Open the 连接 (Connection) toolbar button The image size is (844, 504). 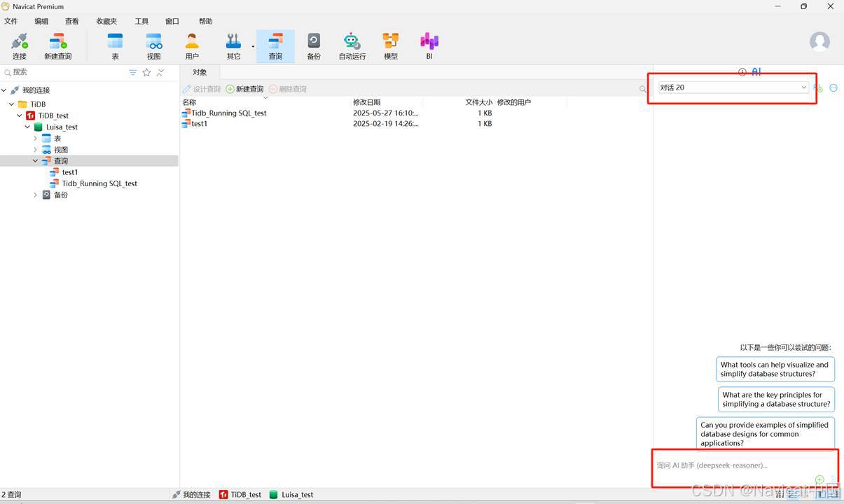[20, 46]
